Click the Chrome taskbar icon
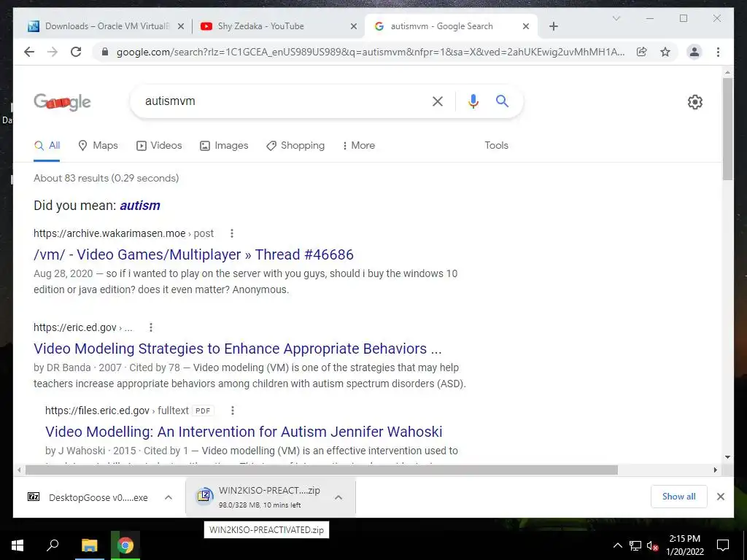Viewport: 747px width, 560px height. tap(125, 545)
